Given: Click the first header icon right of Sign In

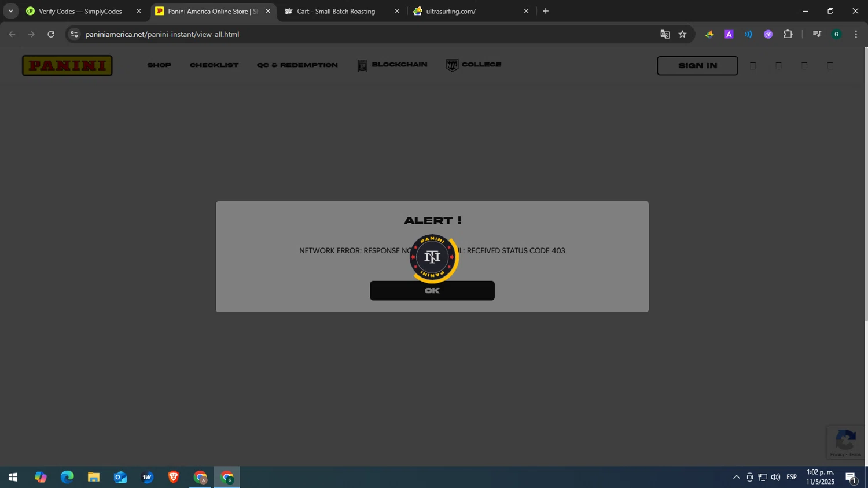Looking at the screenshot, I should 753,66.
